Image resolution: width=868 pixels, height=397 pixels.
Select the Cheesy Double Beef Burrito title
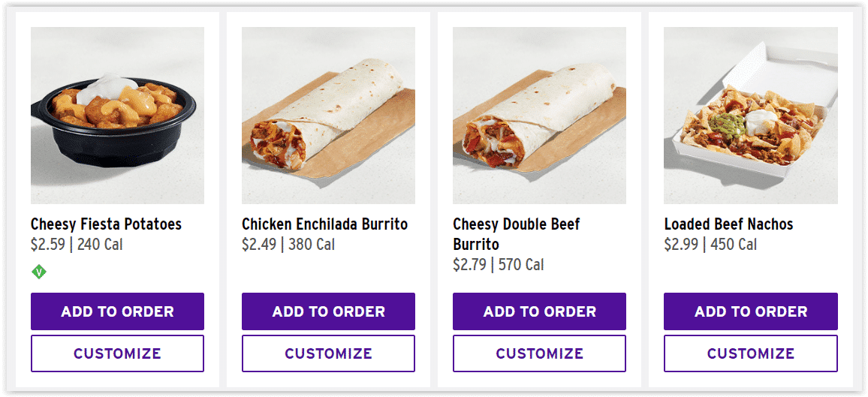point(517,234)
